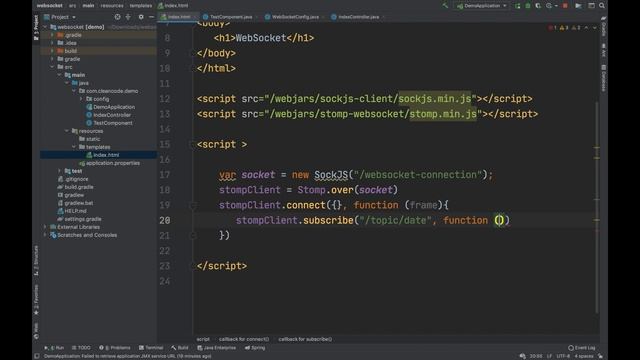This screenshot has width=640, height=360.
Task: Expand the test folder
Action: 60,171
